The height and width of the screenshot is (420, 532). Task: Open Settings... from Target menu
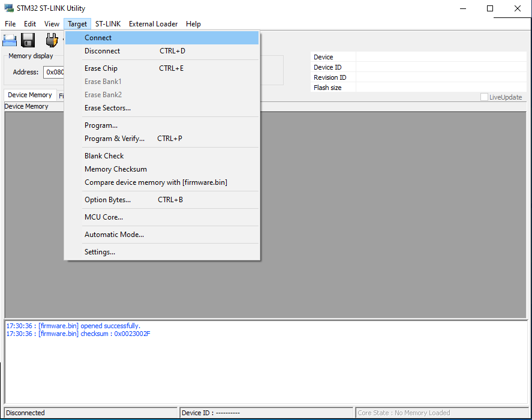pos(162,252)
